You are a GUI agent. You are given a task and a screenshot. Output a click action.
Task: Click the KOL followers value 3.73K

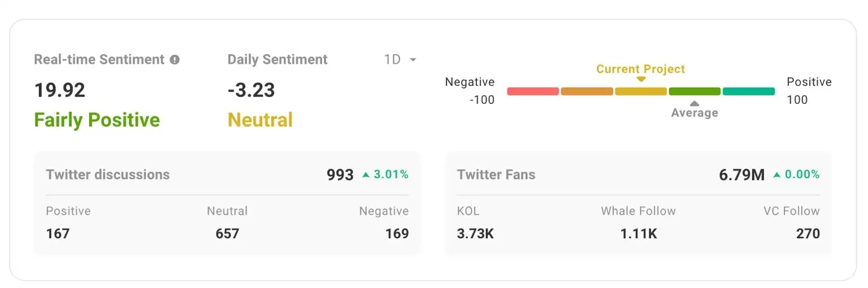[x=475, y=233]
